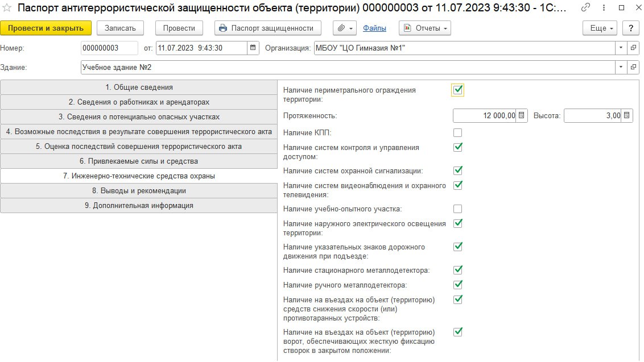The height and width of the screenshot is (362, 644).
Task: Click into the Номер input field
Action: (109, 48)
